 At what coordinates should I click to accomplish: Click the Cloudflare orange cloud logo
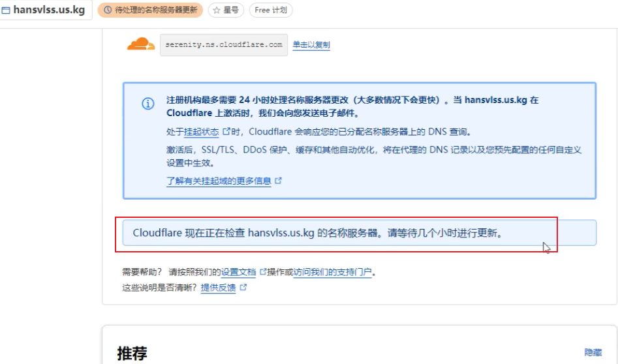[141, 44]
